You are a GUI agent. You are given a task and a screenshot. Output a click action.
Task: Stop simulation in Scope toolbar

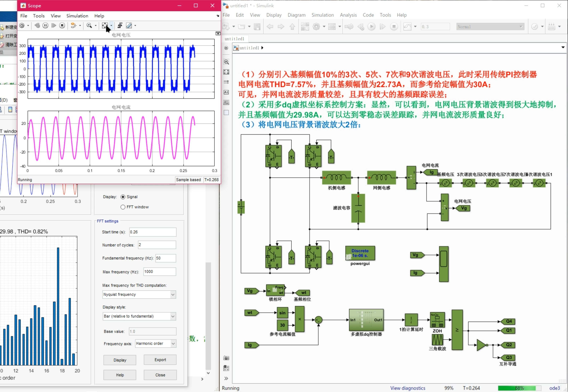click(62, 25)
